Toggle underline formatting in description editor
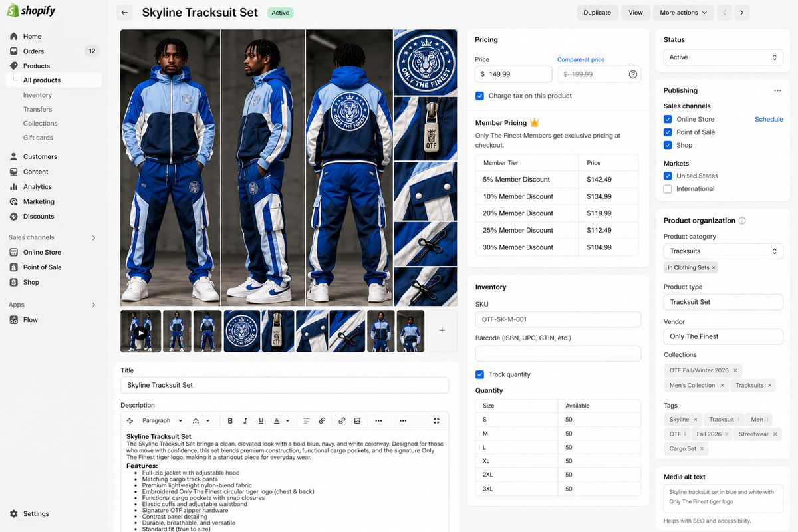Screen dimensions: 798x532 pyautogui.click(x=261, y=421)
